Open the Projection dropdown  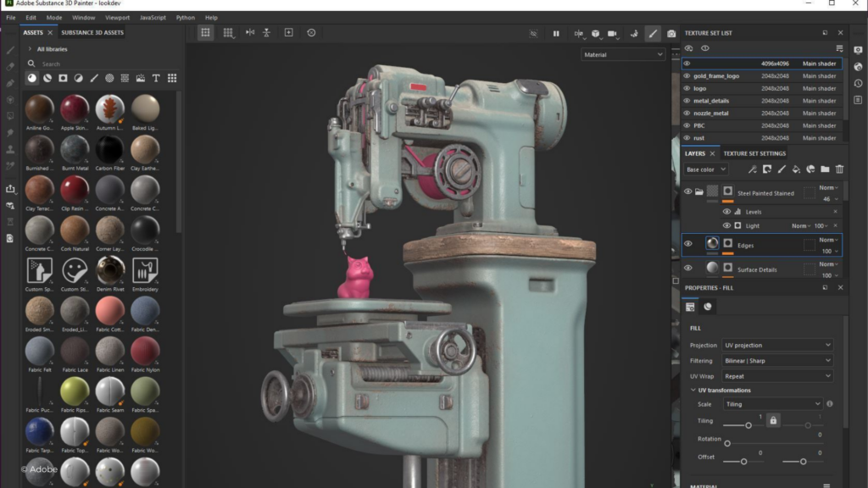777,346
